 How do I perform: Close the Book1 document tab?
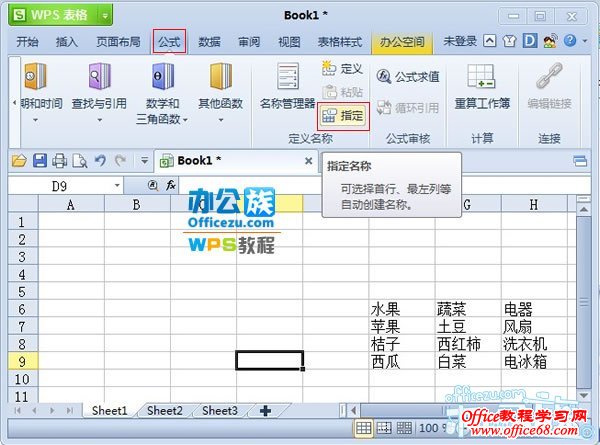pyautogui.click(x=308, y=161)
